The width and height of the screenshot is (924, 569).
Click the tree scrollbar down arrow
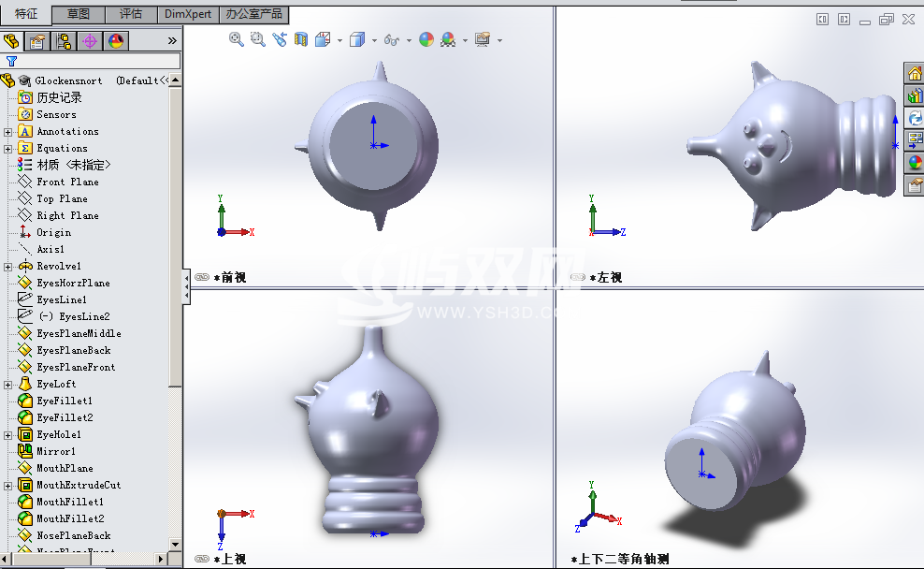pos(175,544)
